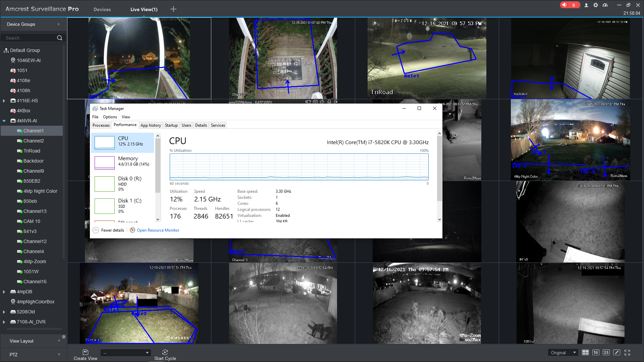This screenshot has height=362, width=644.
Task: Expand the PTZ panel
Action: [59, 354]
